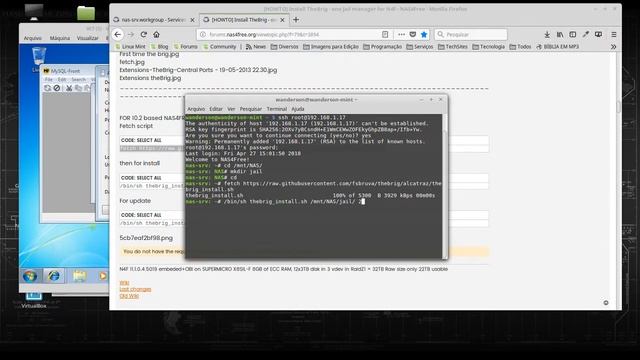Open Firefox downloads arrow icon
This screenshot has width=640, height=360.
(x=547, y=35)
